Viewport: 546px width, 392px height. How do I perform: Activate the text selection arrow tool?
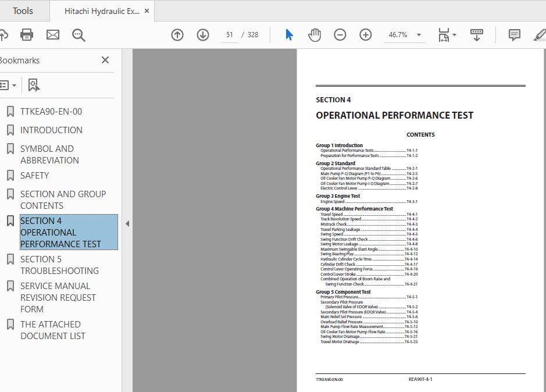[x=288, y=35]
